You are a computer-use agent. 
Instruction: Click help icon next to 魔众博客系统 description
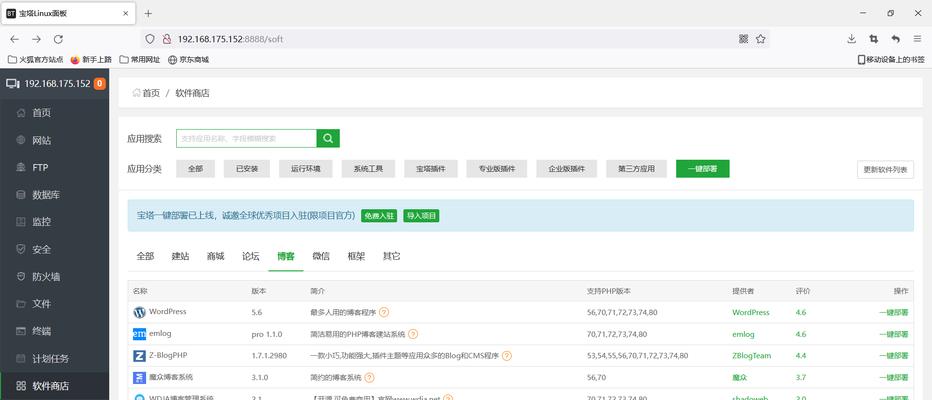coord(369,377)
